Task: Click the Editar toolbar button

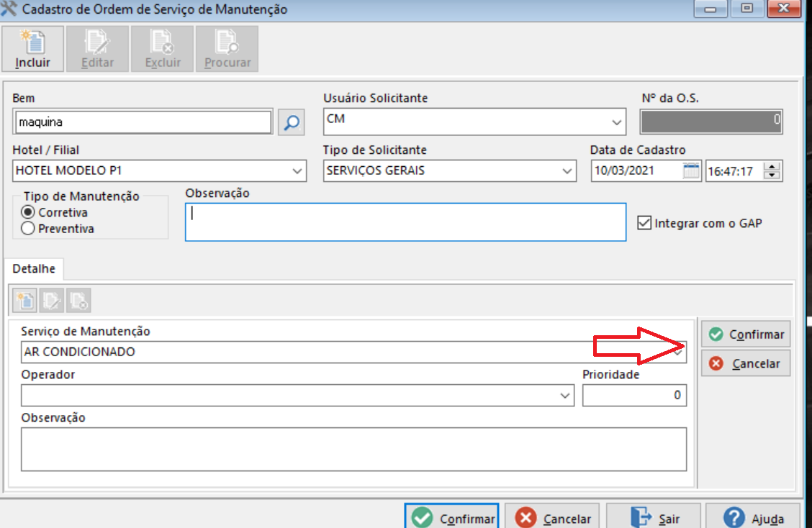Action: tap(97, 49)
